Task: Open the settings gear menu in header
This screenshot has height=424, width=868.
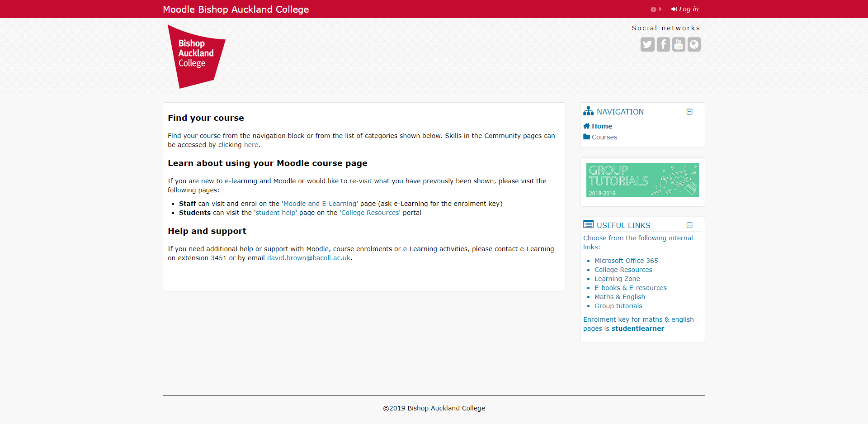Action: tap(656, 9)
